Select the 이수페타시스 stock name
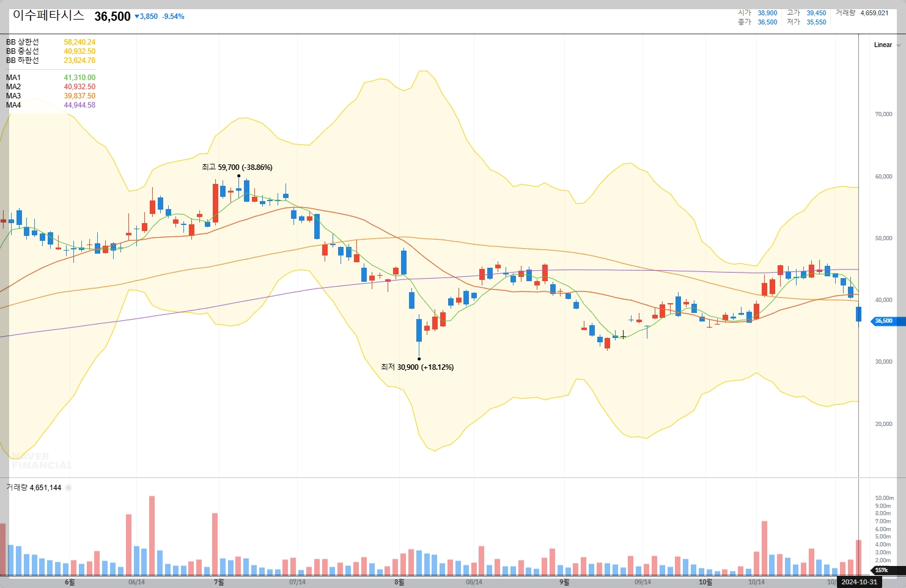The image size is (906, 588). click(48, 16)
